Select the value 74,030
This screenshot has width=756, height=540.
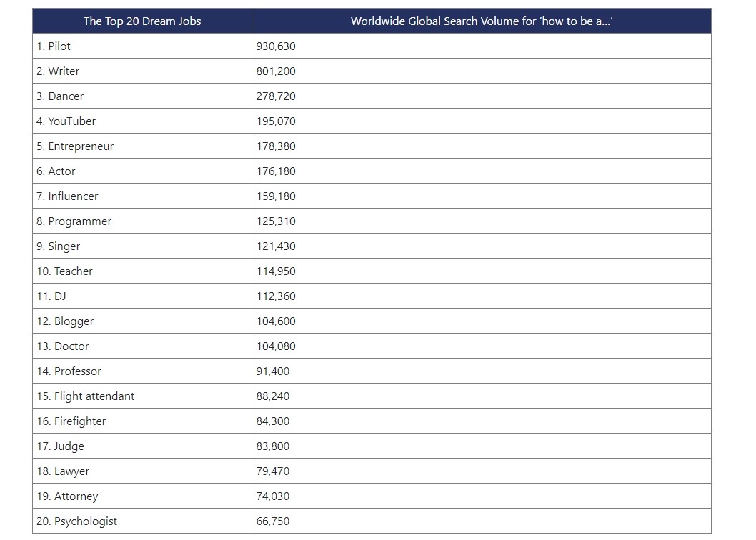pos(273,496)
